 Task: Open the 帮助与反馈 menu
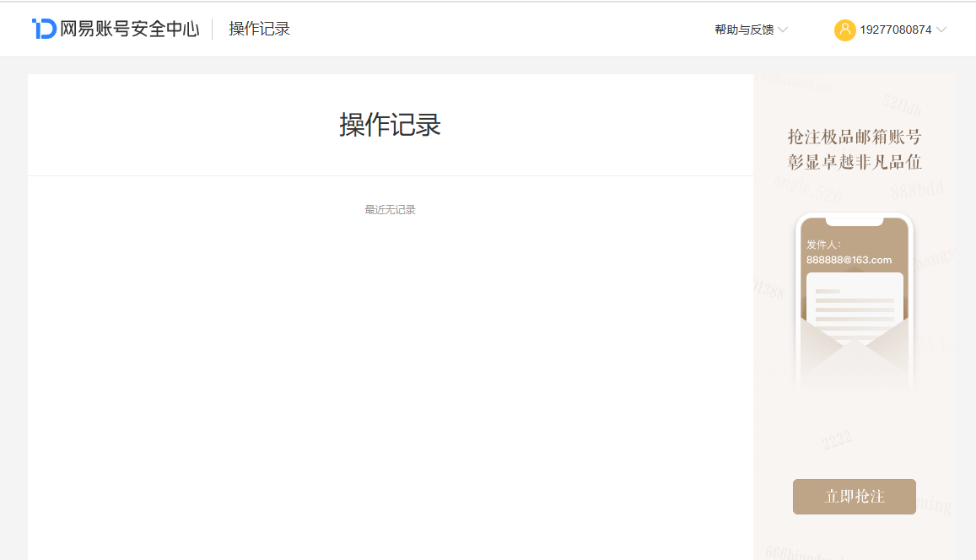click(x=744, y=30)
